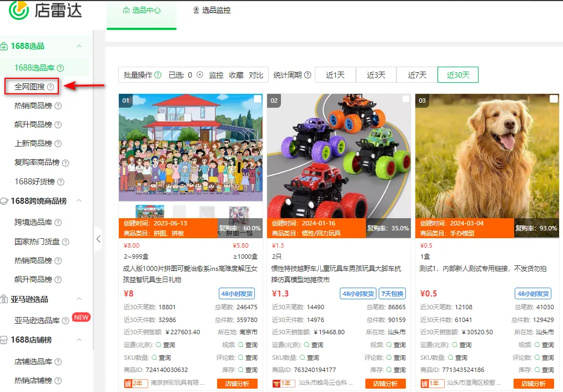
Task: Click the 1688跨境商品榜 section icon
Action: pyautogui.click(x=4, y=201)
